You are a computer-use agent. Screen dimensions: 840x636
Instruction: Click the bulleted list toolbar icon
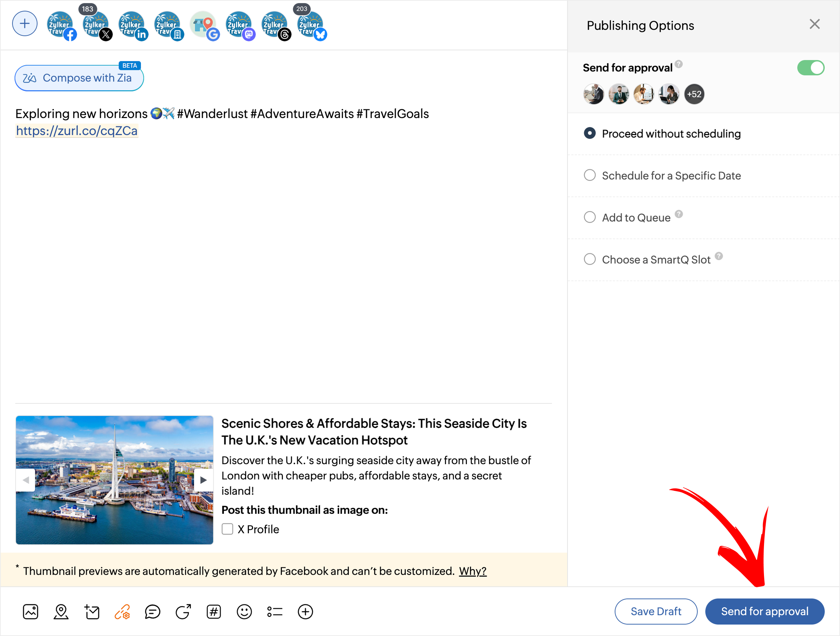[275, 612]
